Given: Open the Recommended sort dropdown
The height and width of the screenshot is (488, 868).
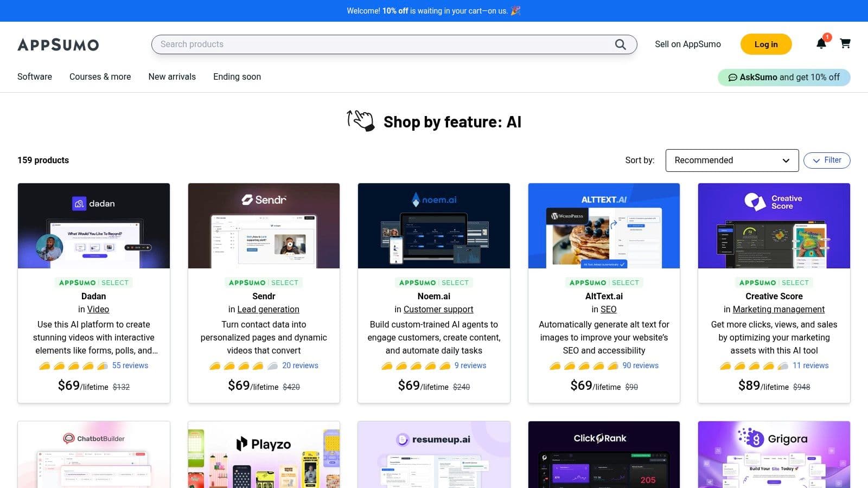Looking at the screenshot, I should [x=732, y=160].
